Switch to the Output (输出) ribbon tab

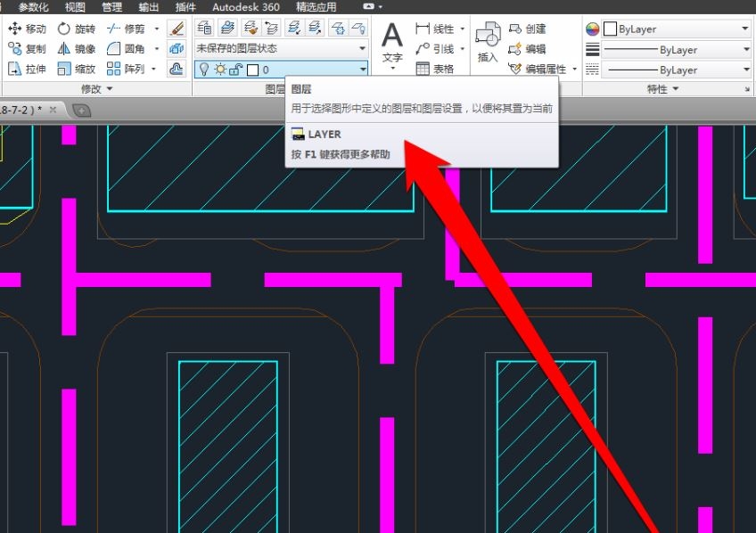(x=149, y=7)
